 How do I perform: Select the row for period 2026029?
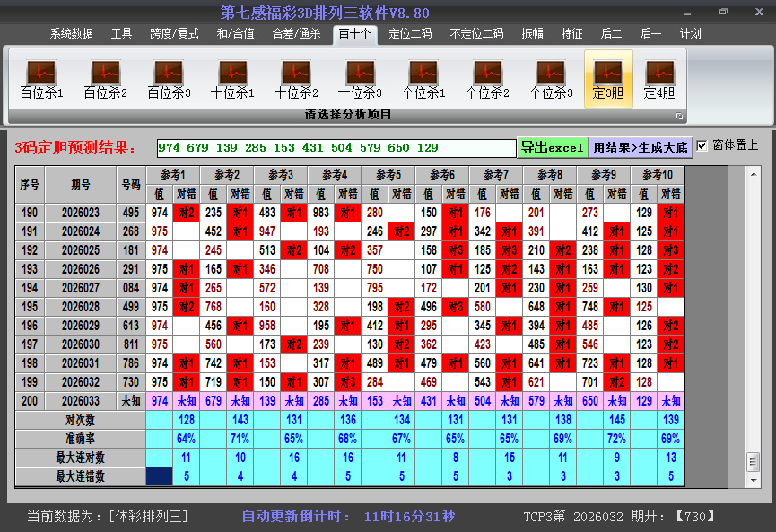[81, 326]
